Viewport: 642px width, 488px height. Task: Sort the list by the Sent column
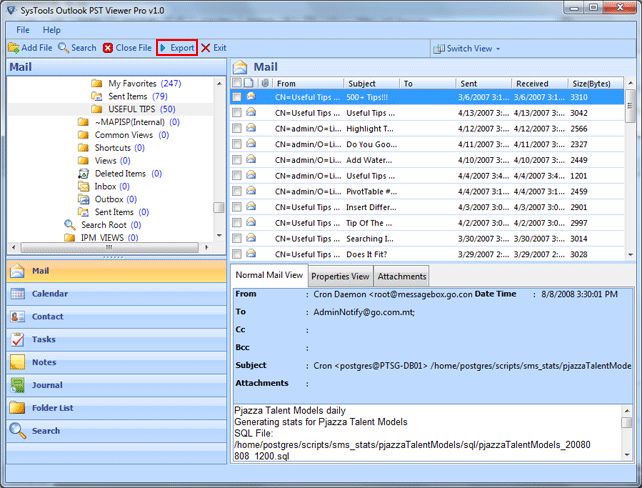point(484,84)
